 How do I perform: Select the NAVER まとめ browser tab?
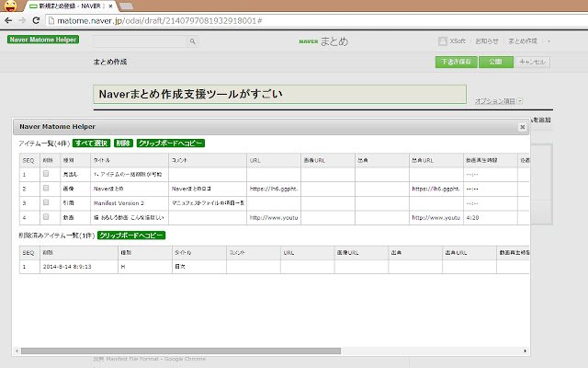pyautogui.click(x=70, y=6)
